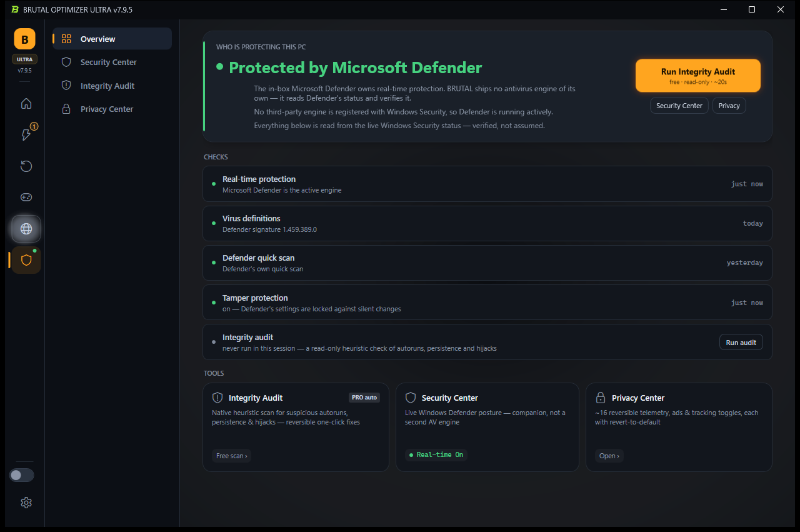Click the 'Protected by Microsoft Defender' heading
The height and width of the screenshot is (532, 800).
coord(356,68)
